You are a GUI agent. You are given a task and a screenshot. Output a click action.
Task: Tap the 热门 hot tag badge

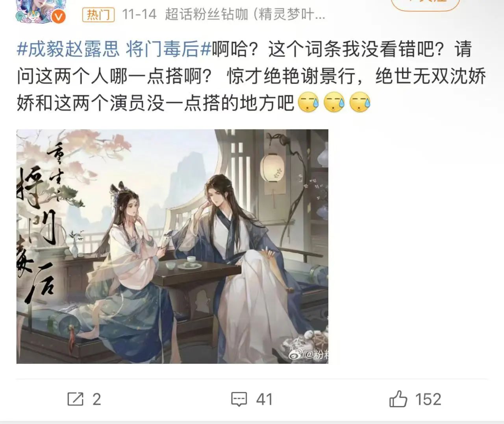click(98, 15)
